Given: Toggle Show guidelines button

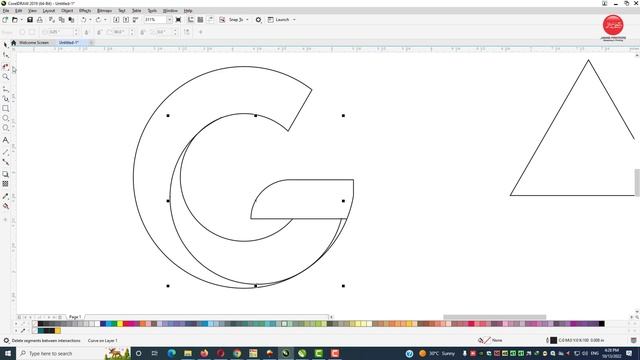Looking at the screenshot, I should 210,20.
